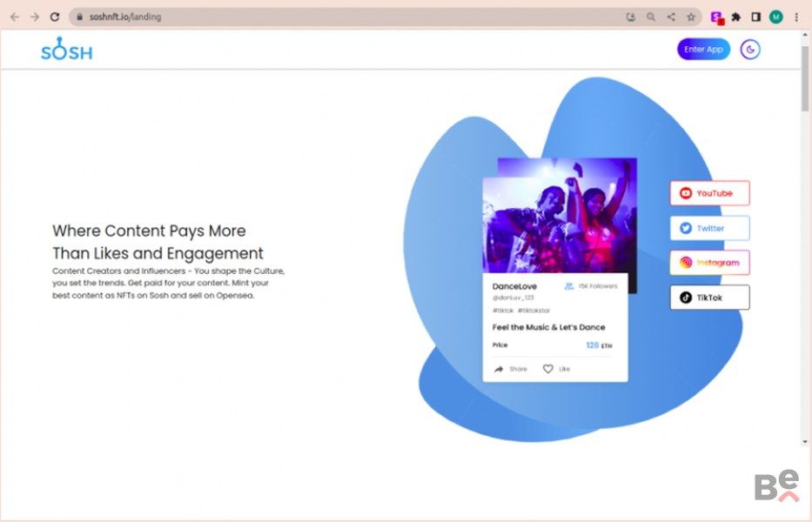Like the DanceLove post using the heart
This screenshot has height=522, width=812.
click(548, 369)
